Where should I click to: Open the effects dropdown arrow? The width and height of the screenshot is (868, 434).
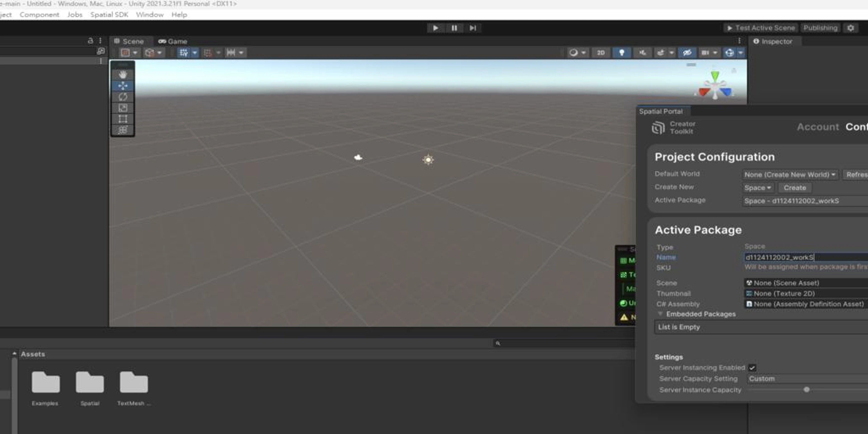(x=671, y=53)
